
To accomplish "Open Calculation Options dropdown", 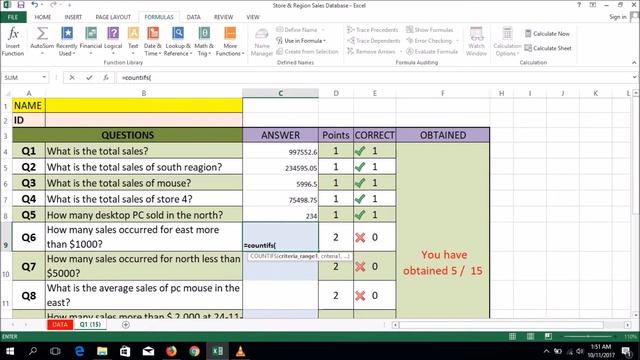I will 507,42.
